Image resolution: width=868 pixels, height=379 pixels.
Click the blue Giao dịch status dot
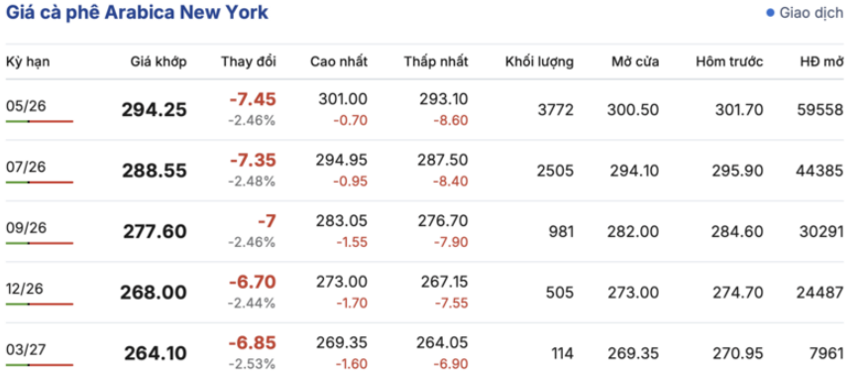pyautogui.click(x=770, y=13)
